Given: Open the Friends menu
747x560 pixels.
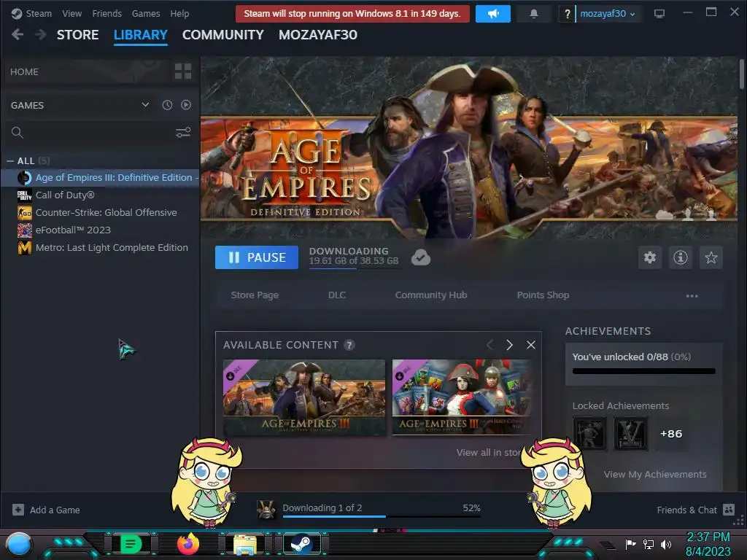Looking at the screenshot, I should coord(107,13).
